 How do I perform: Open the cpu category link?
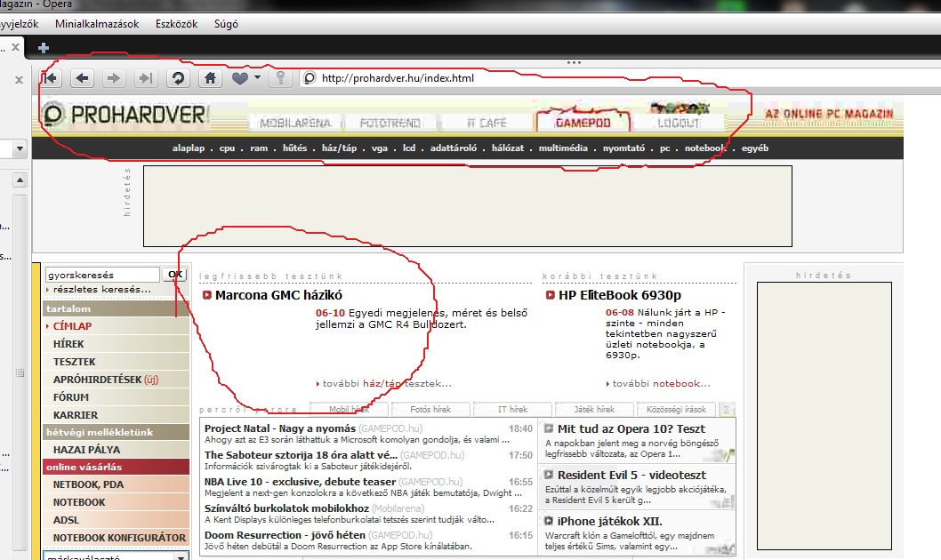click(x=227, y=148)
